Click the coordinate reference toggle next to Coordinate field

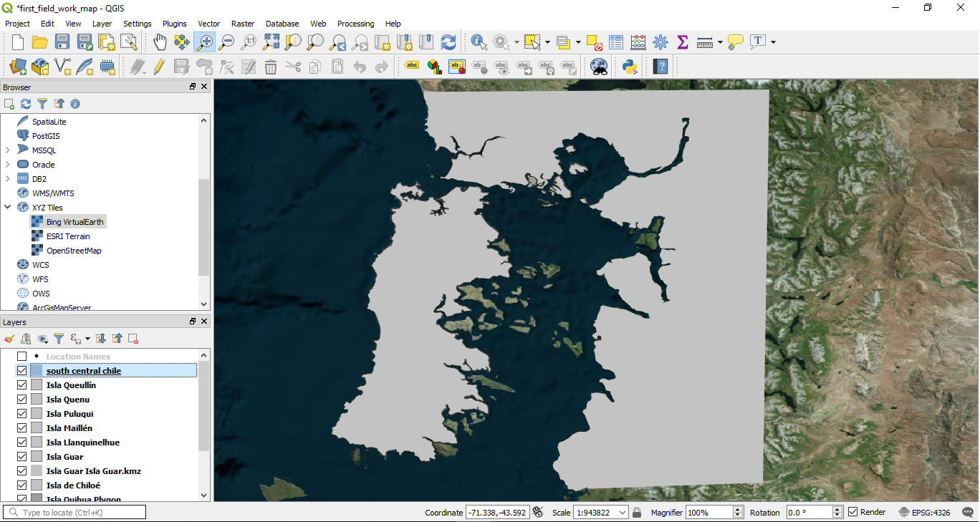pyautogui.click(x=538, y=512)
